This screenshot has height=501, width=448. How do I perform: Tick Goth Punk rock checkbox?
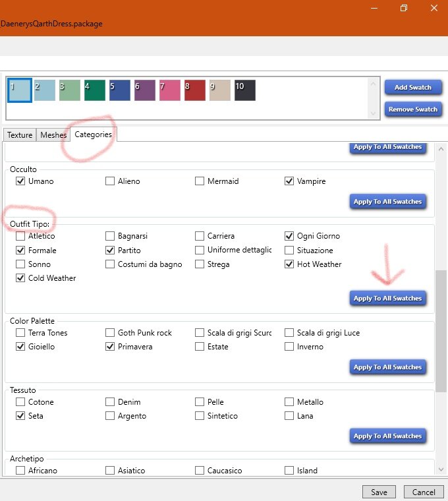[x=110, y=333]
